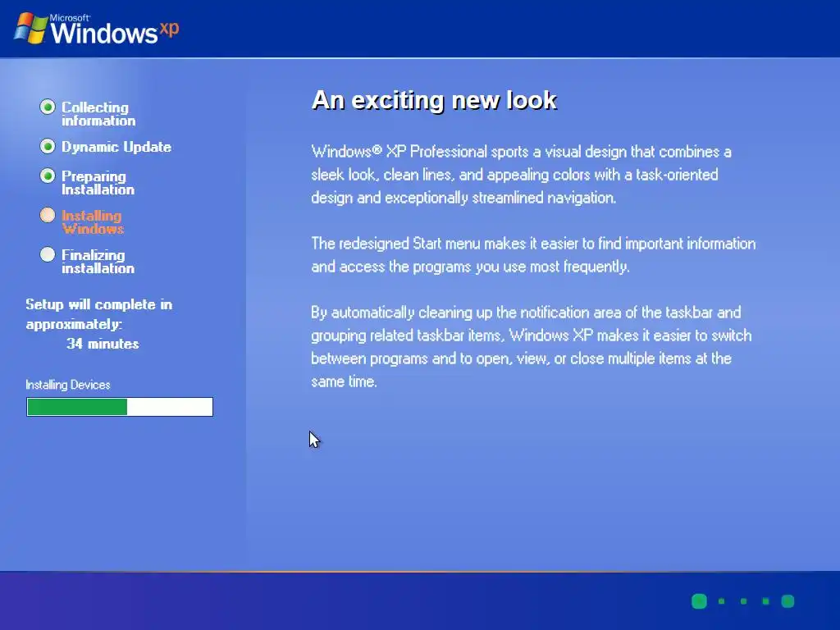Screen dimensions: 840x630
Task: Click the Windows XP flag logo
Action: tap(30, 28)
